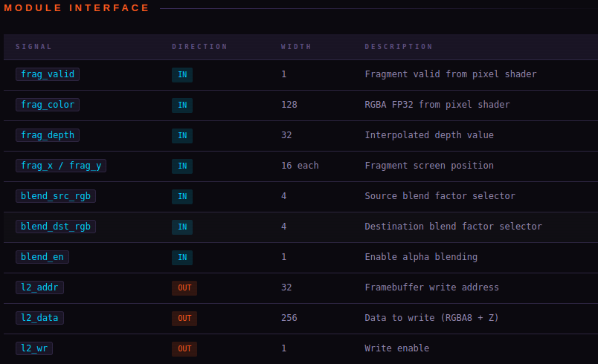Select the l2_data signal name
Viewport: 598px width, 364px height.
pyautogui.click(x=39, y=318)
